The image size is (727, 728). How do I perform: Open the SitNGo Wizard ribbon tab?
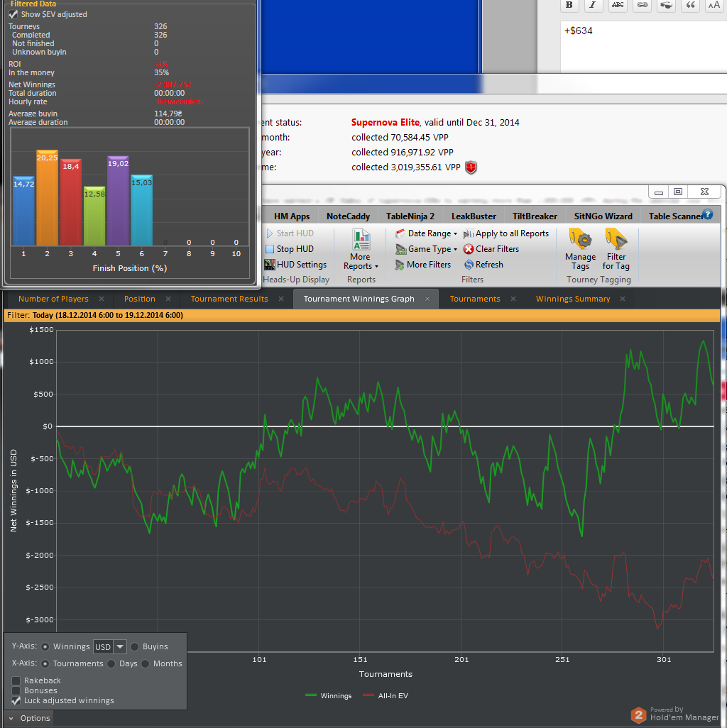pos(603,216)
